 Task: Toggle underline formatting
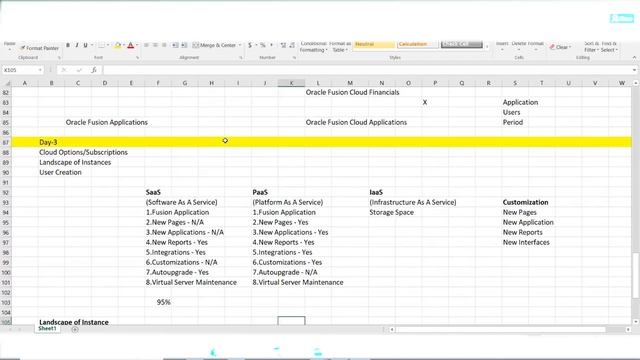pyautogui.click(x=85, y=45)
